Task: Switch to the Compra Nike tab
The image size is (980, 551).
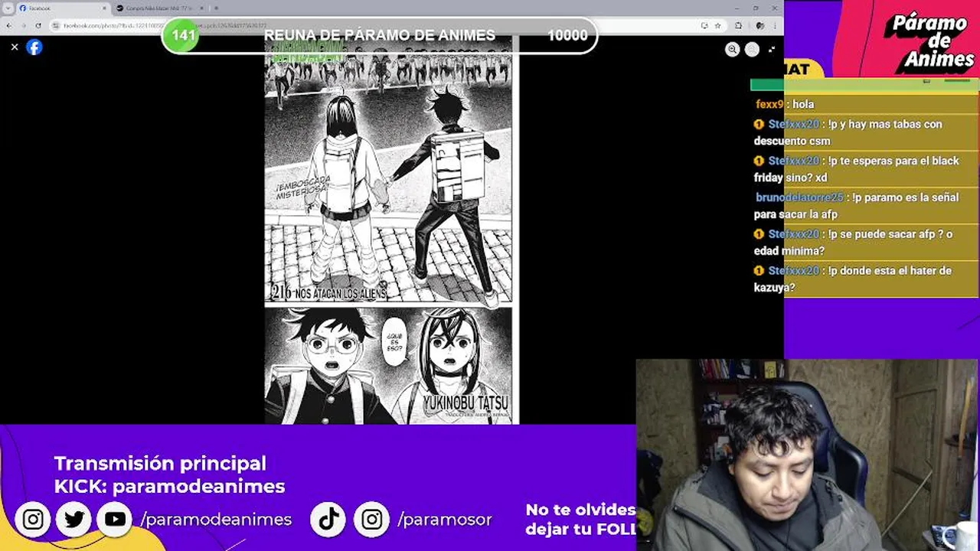Action: 160,8
